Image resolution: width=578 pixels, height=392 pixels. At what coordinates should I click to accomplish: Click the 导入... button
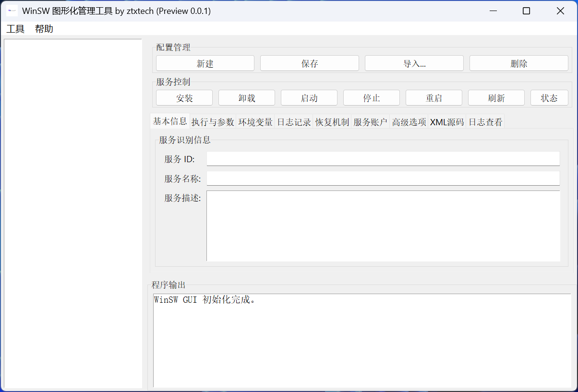414,63
